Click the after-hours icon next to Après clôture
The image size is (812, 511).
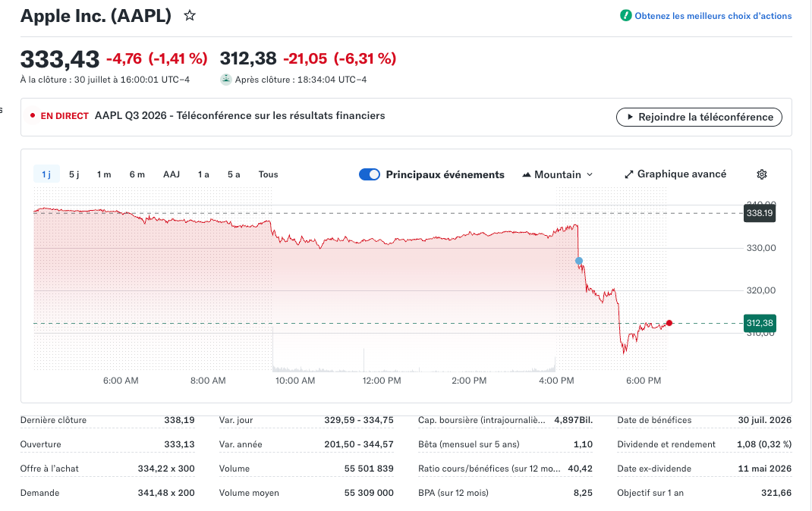(226, 80)
